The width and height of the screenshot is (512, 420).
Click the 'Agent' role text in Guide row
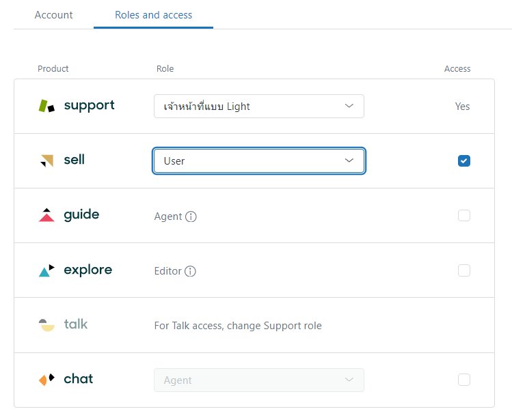click(x=168, y=216)
